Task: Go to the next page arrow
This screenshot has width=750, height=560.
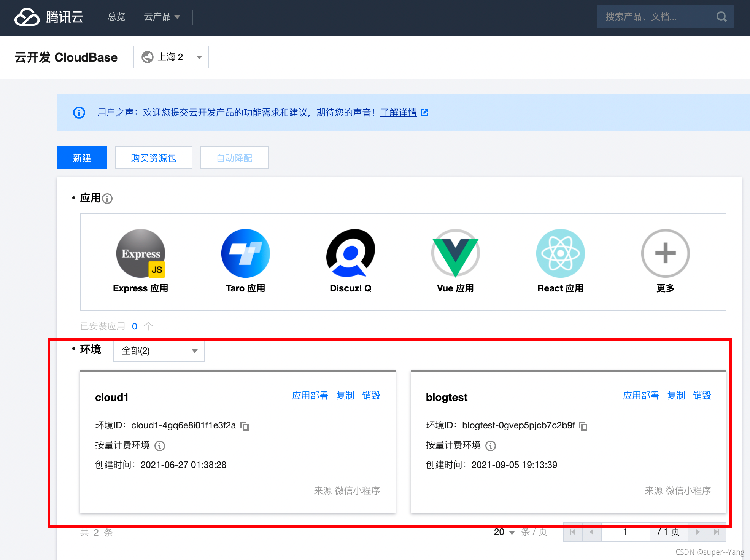Action: [698, 532]
